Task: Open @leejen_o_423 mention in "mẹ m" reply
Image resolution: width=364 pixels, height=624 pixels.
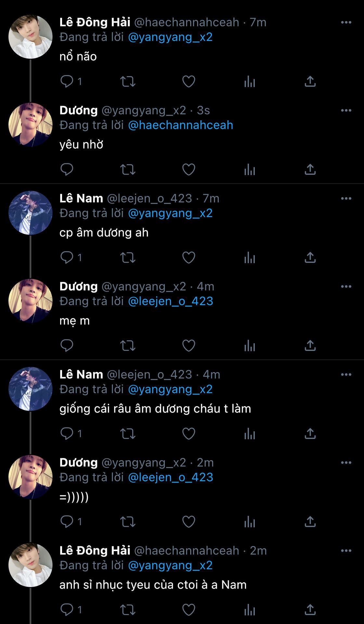Action: coord(171,301)
